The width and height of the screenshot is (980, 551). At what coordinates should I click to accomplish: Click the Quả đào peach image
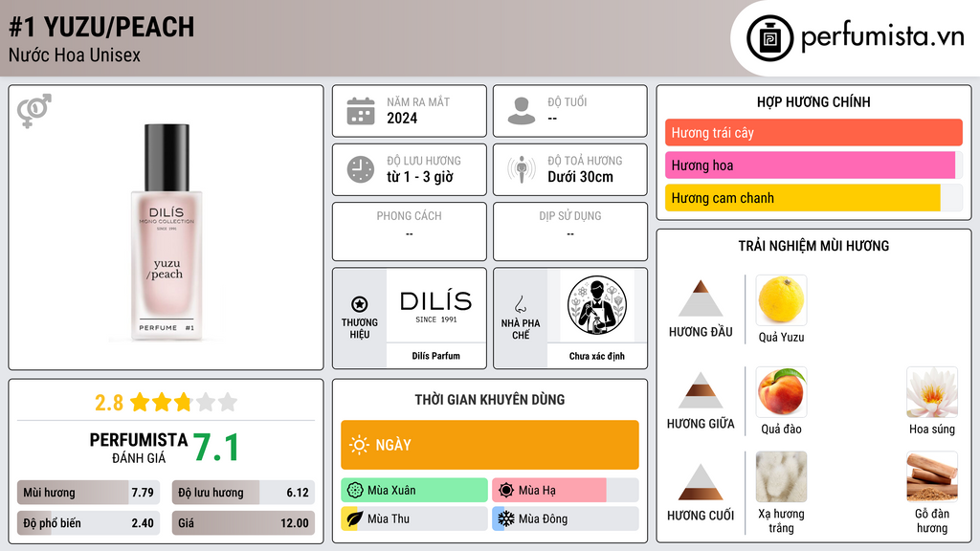click(781, 391)
